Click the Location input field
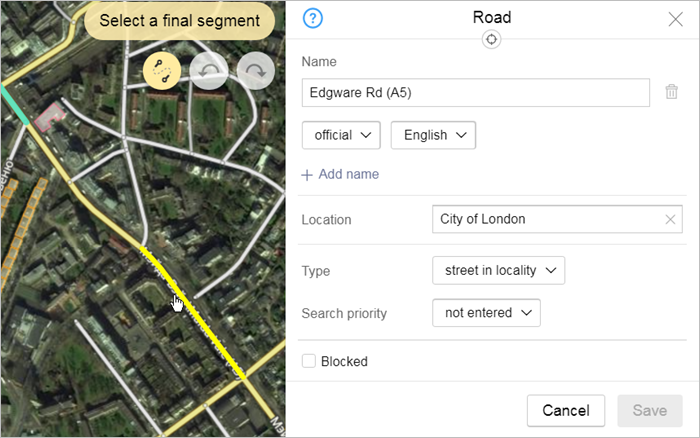 [x=545, y=220]
